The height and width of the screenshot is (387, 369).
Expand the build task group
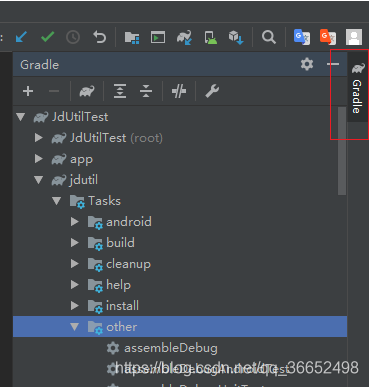[75, 243]
